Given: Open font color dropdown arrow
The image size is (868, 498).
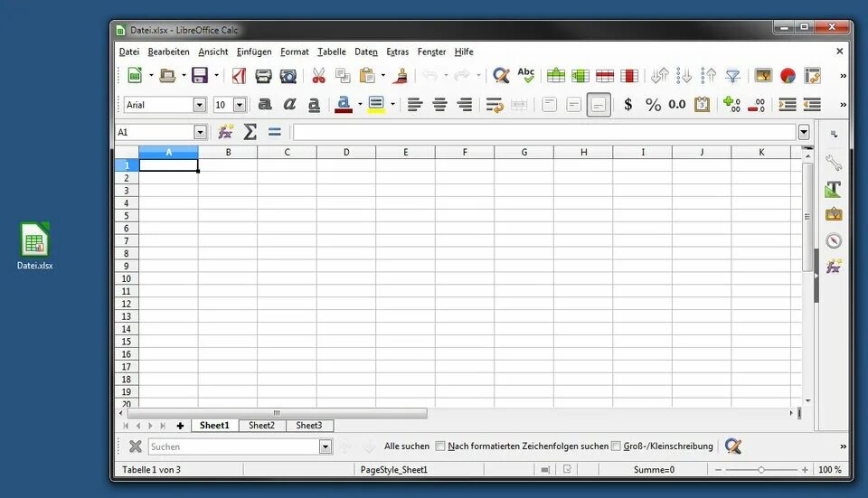Looking at the screenshot, I should click(x=361, y=104).
